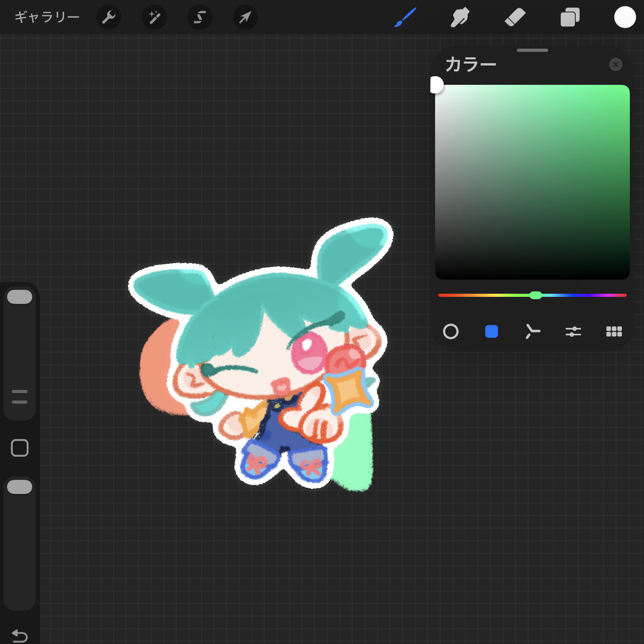Switch to the Classic square color tab

492,331
